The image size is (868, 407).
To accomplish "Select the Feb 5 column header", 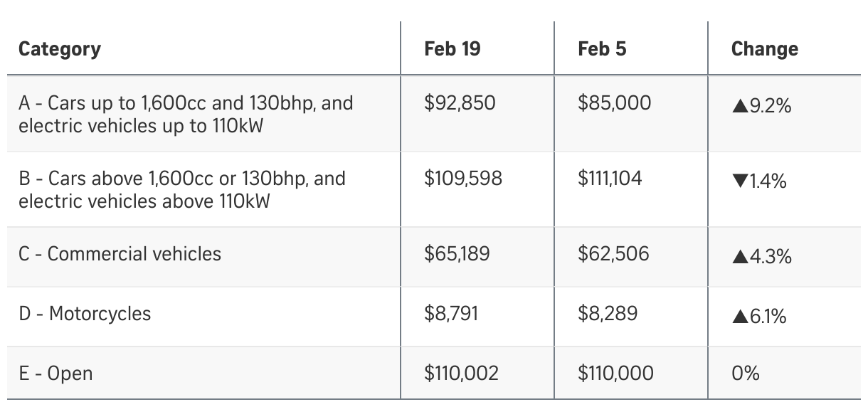I will (x=602, y=49).
